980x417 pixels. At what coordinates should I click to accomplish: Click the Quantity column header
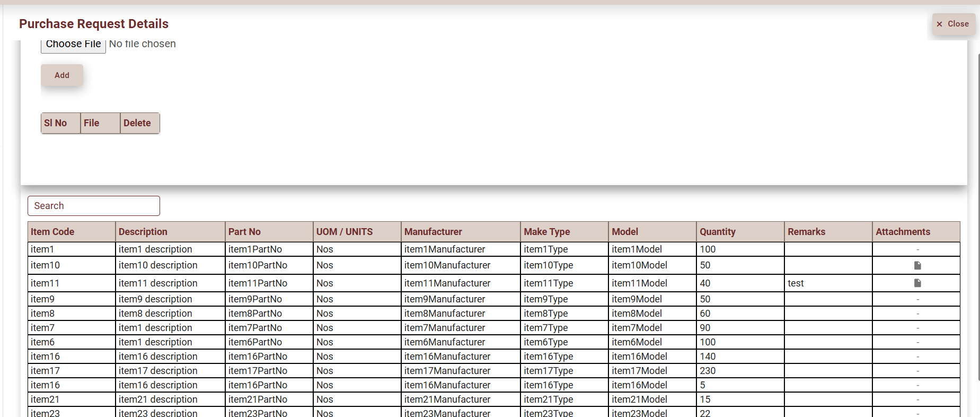pos(717,232)
